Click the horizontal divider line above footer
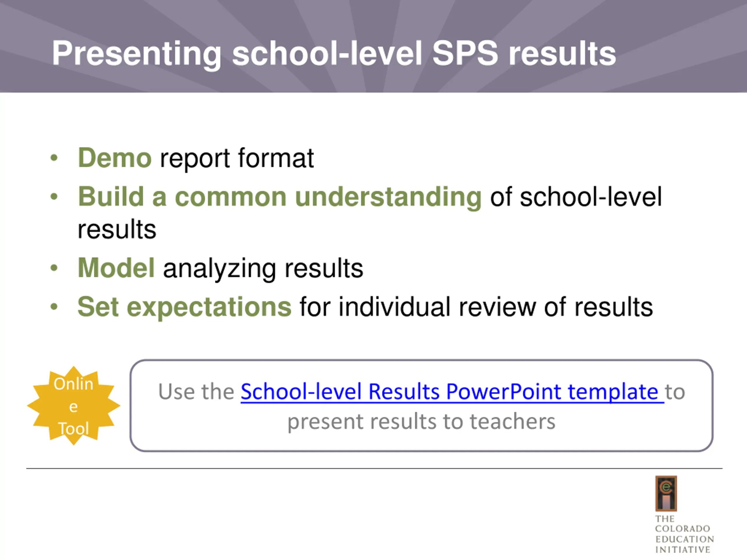Screen dimensions: 747x560 pyautogui.click(x=374, y=468)
